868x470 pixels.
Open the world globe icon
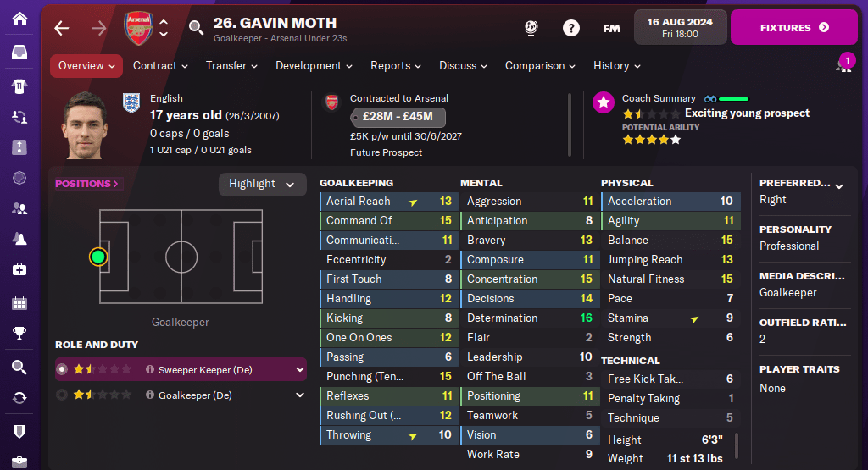531,28
